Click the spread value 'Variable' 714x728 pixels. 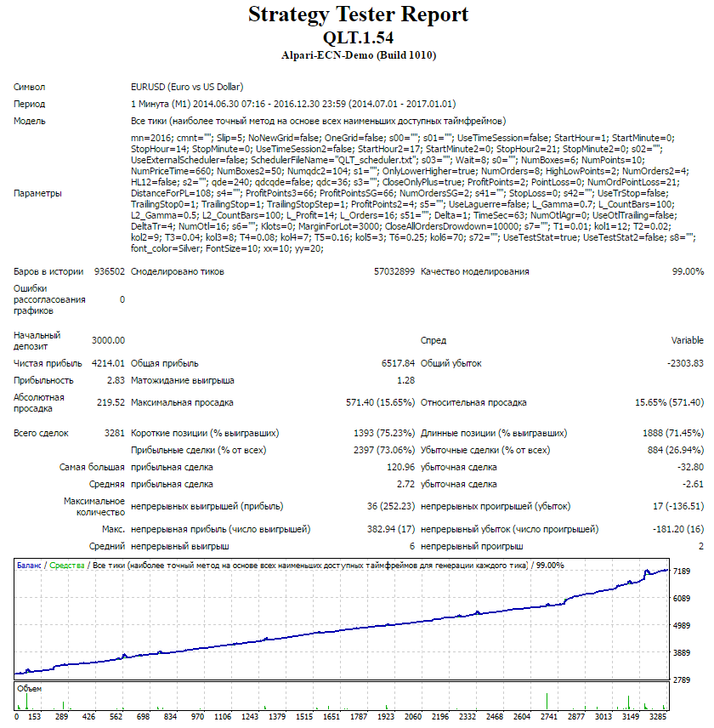(688, 340)
